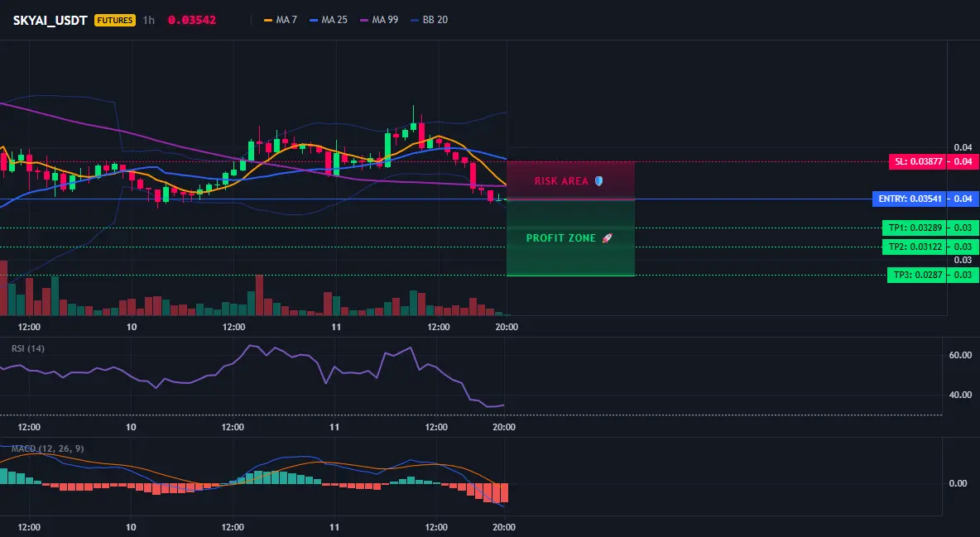Click the RSI (14) indicator label
Screen dimensions: 980x537
tap(28, 348)
